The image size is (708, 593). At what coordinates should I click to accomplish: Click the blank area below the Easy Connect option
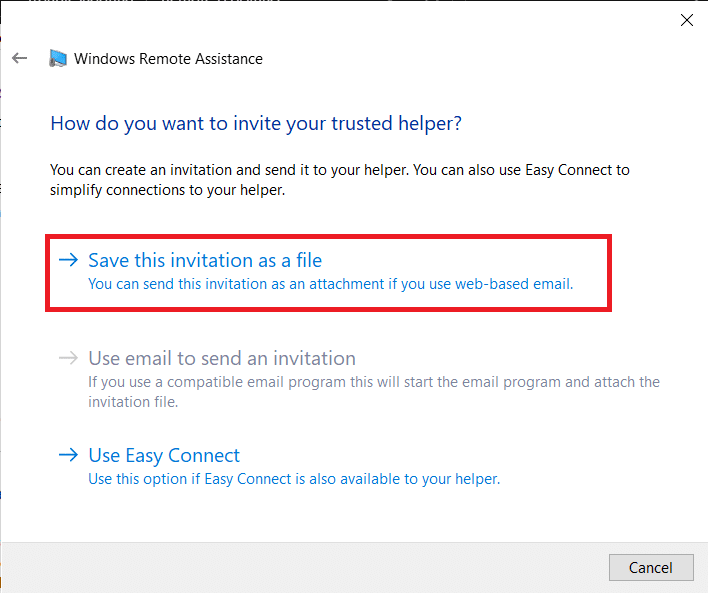point(350,515)
